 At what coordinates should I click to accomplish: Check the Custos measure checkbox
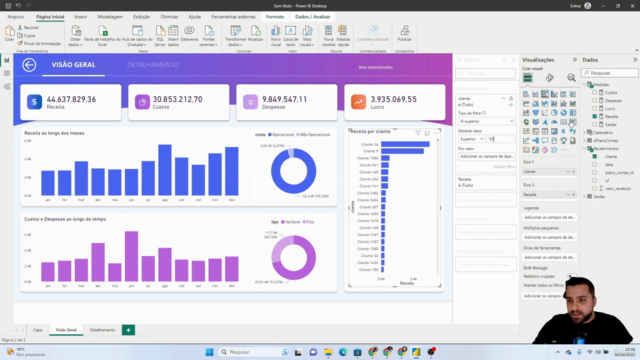(x=595, y=93)
